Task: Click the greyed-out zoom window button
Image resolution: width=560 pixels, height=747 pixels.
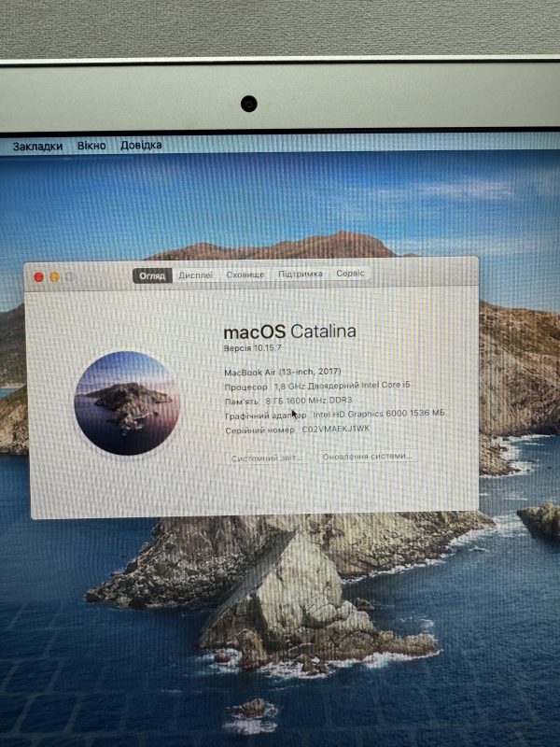Action: tap(71, 276)
